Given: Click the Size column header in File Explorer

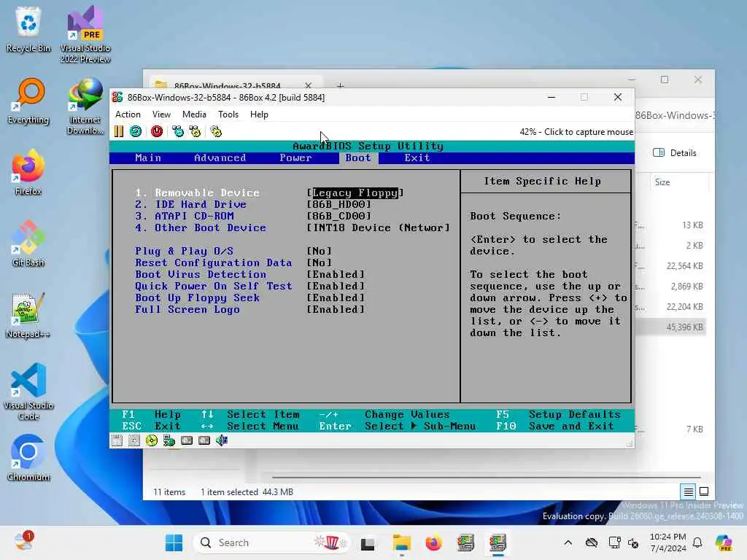Looking at the screenshot, I should coord(662,182).
